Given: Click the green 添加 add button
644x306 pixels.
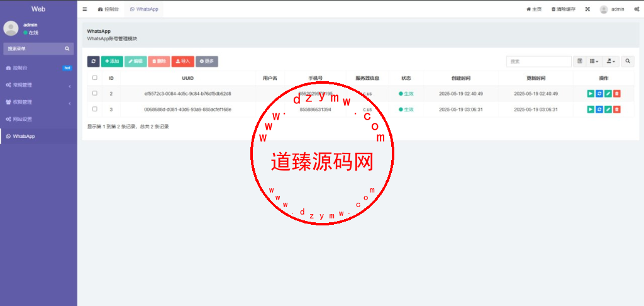Looking at the screenshot, I should pyautogui.click(x=112, y=61).
